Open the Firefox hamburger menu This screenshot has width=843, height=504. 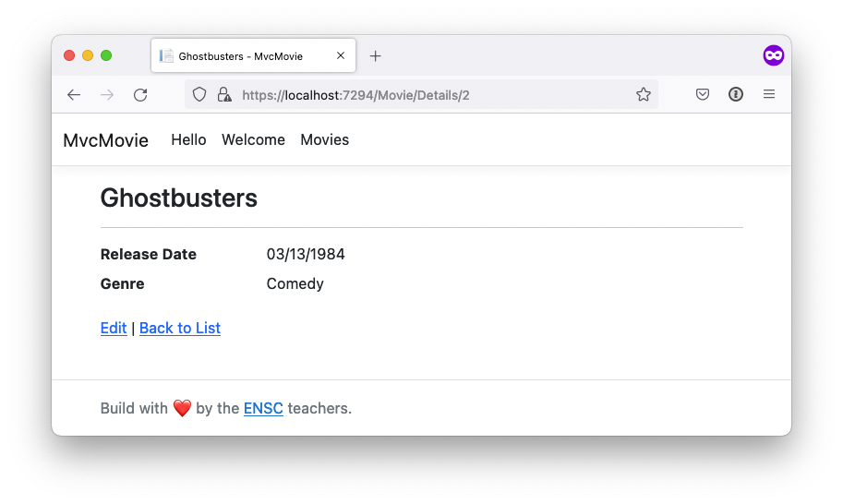pyautogui.click(x=769, y=94)
